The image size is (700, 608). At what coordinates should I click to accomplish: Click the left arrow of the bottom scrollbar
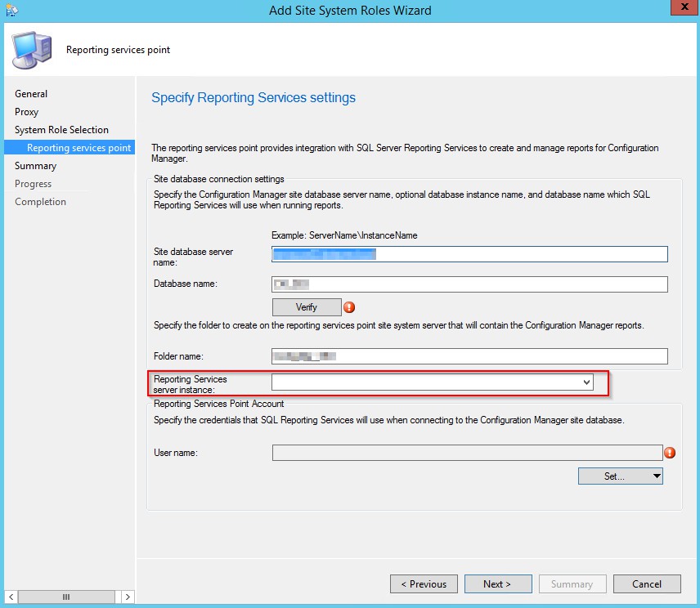point(10,597)
